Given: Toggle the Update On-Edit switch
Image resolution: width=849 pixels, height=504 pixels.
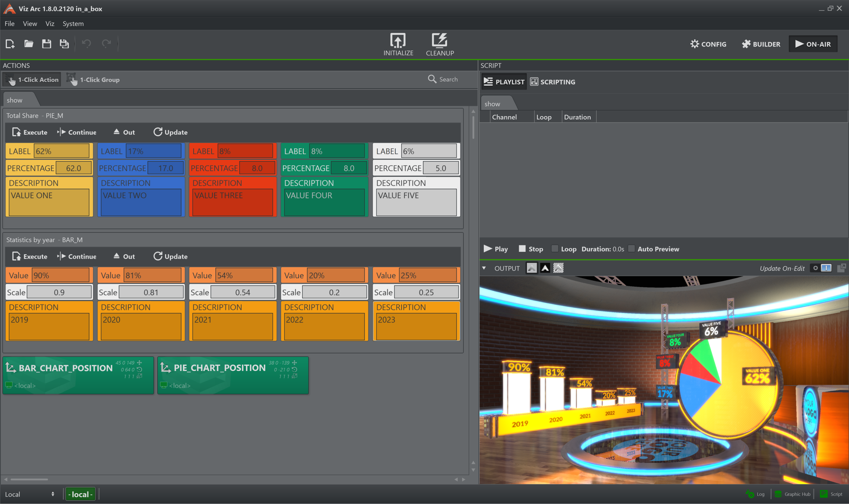Looking at the screenshot, I should [821, 268].
